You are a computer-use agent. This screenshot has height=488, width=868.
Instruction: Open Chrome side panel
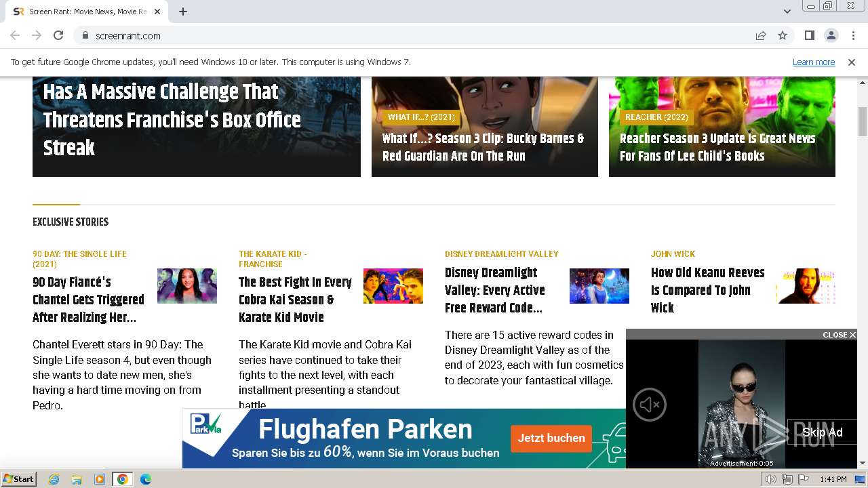(809, 35)
